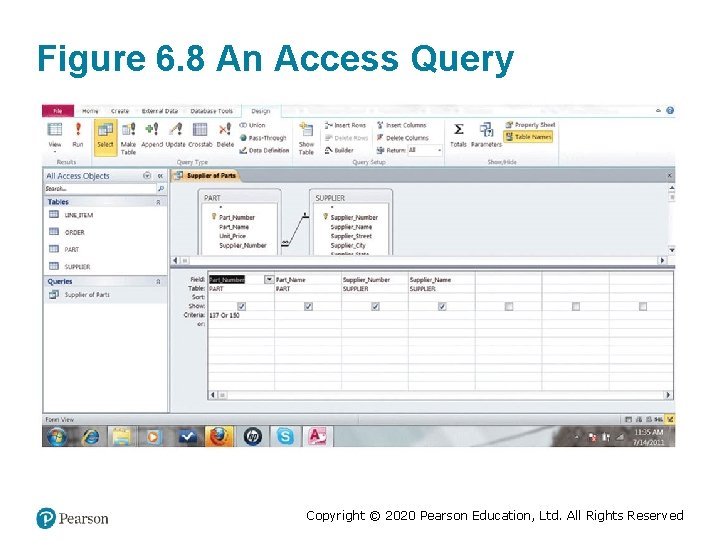Image resolution: width=720 pixels, height=540 pixels.
Task: Choose the Crosstab query type
Action: pos(200,135)
